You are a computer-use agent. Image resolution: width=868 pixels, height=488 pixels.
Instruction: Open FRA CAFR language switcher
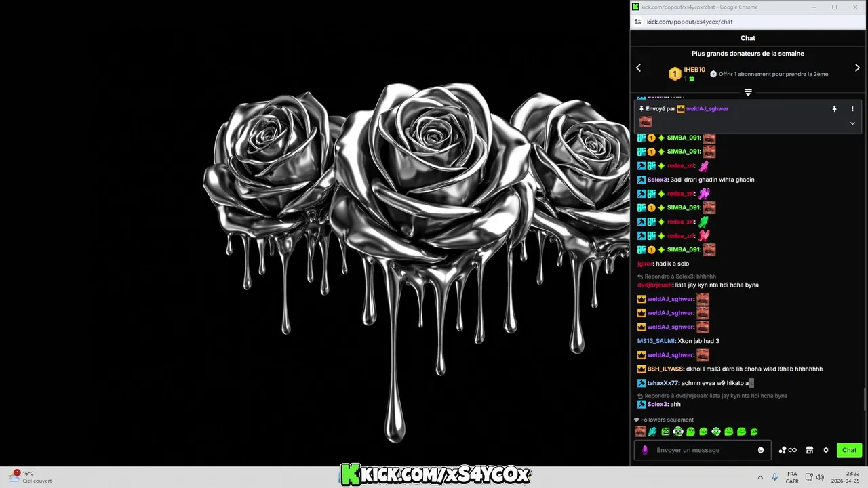click(x=792, y=477)
